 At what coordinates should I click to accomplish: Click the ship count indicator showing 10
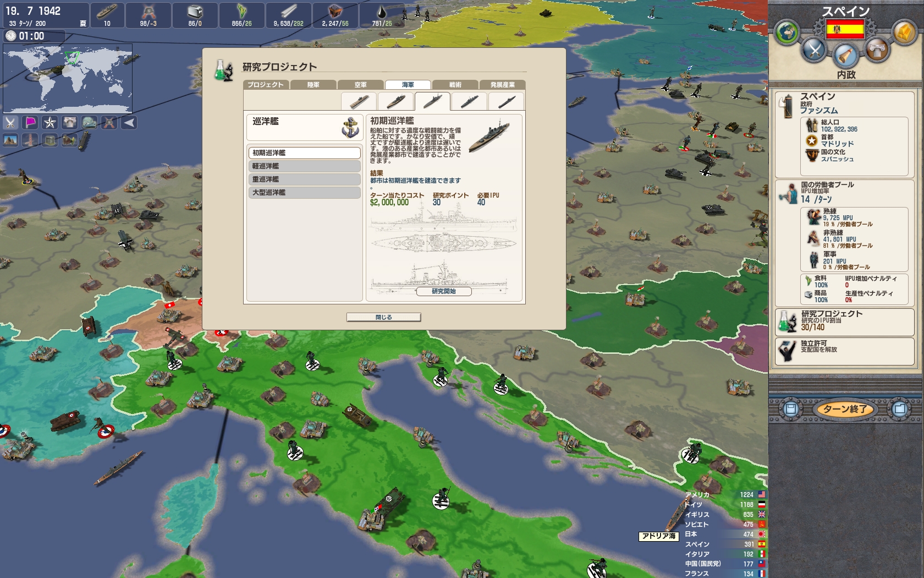point(107,15)
